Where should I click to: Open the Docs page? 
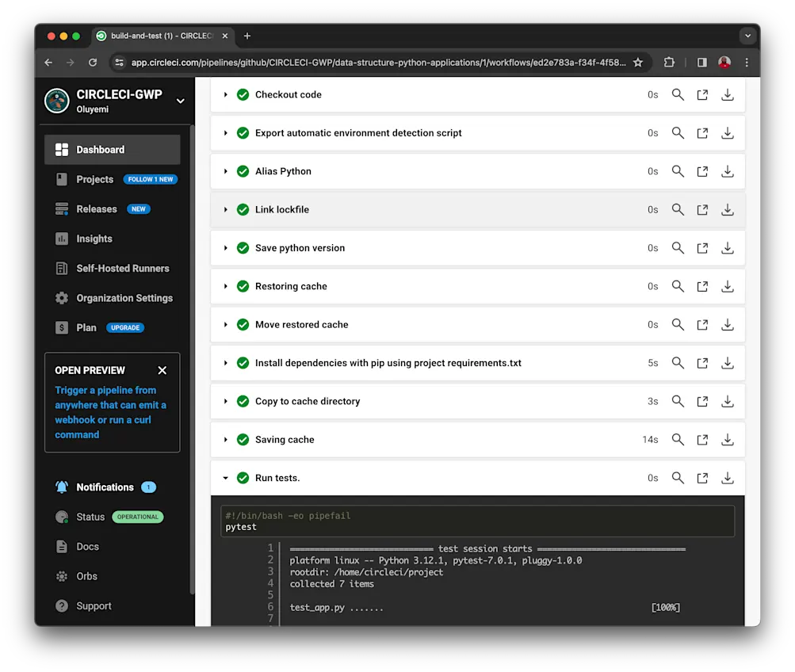click(87, 546)
